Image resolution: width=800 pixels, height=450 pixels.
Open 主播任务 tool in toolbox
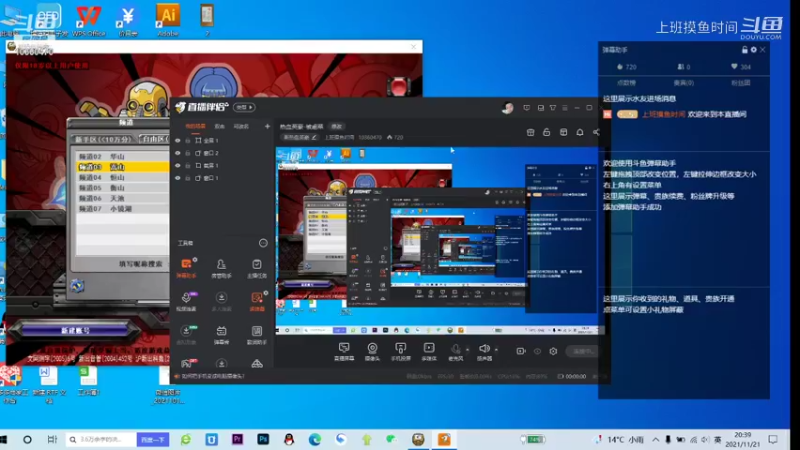click(257, 268)
